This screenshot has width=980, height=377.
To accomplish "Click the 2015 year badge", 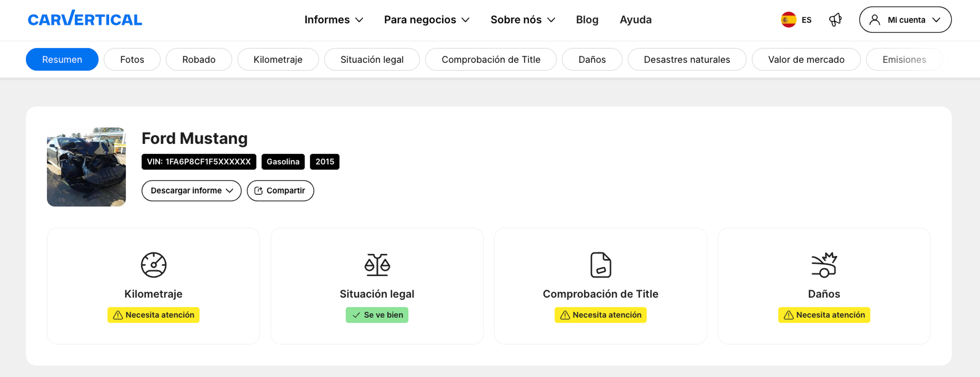I will 325,162.
